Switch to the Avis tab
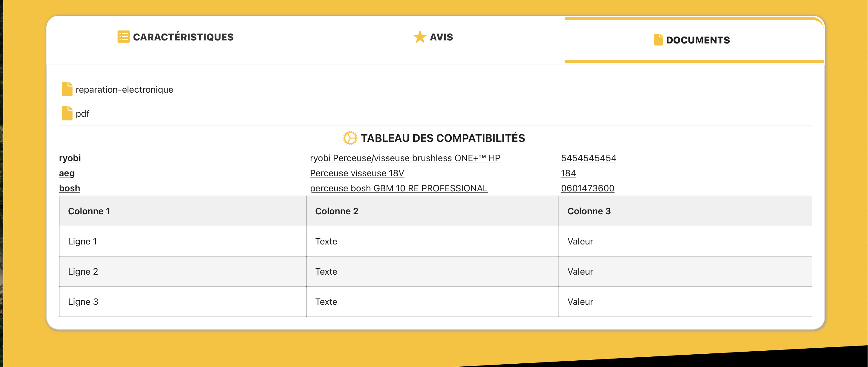Image resolution: width=868 pixels, height=367 pixels. 441,37
